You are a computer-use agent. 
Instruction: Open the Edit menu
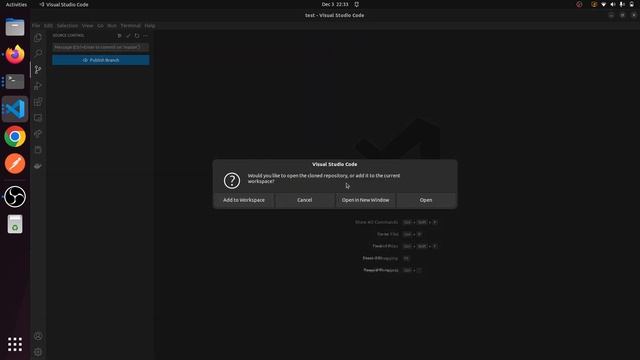48,25
